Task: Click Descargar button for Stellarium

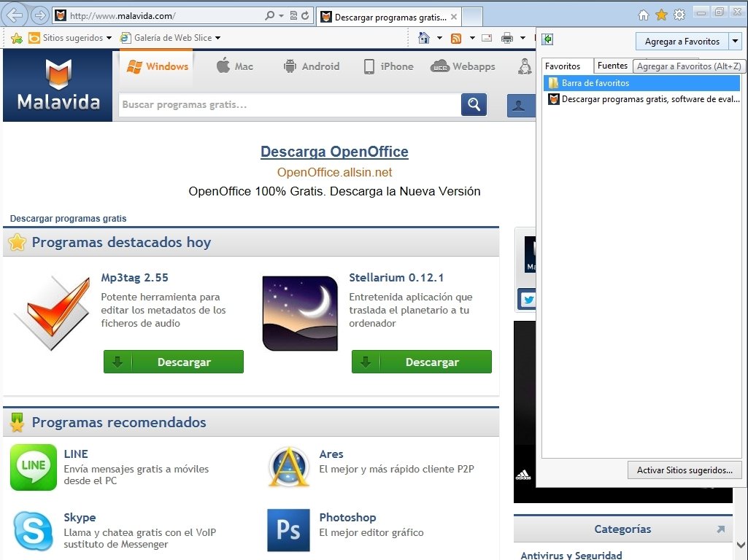Action: click(x=422, y=362)
